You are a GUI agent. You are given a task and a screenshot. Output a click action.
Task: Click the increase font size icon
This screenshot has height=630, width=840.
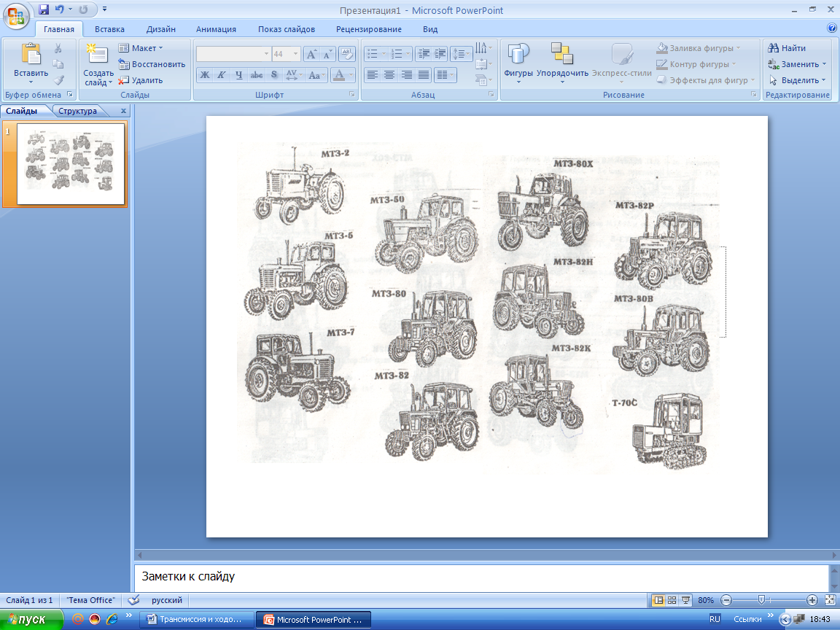pyautogui.click(x=311, y=54)
